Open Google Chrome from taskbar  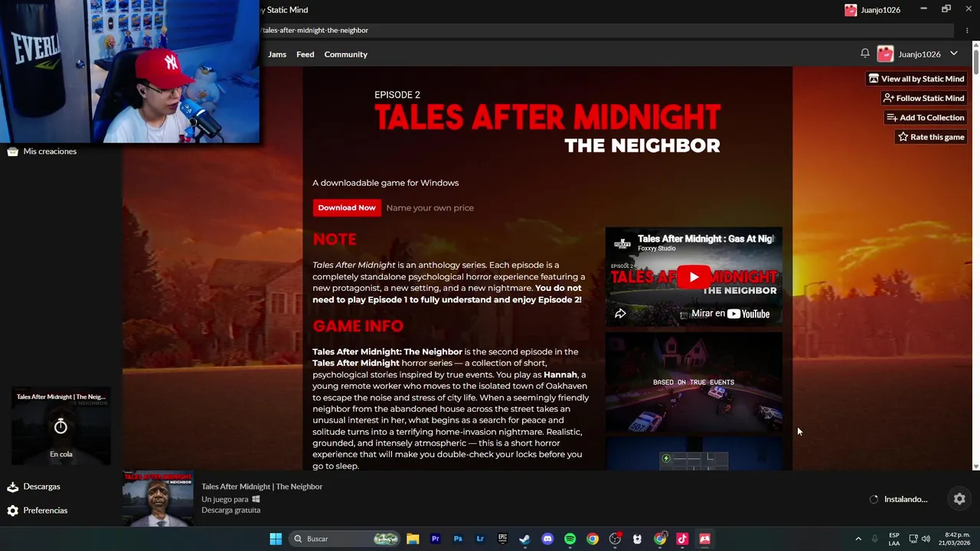pyautogui.click(x=593, y=539)
